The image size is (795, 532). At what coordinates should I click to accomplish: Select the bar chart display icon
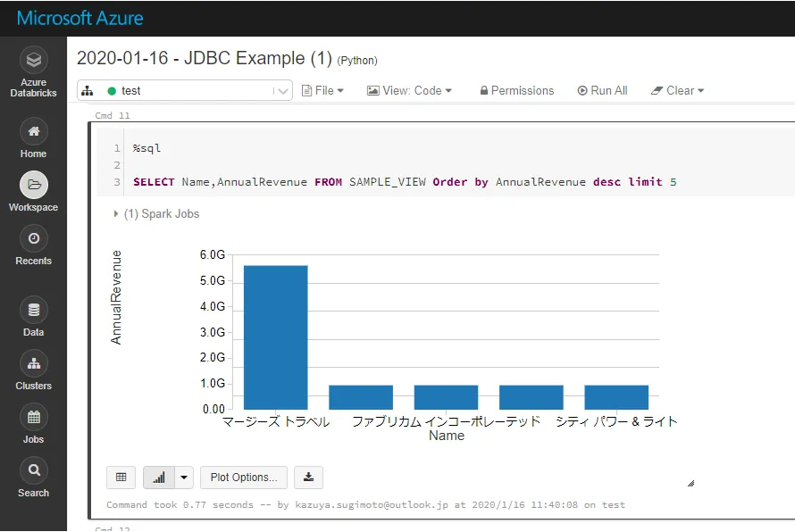point(161,478)
